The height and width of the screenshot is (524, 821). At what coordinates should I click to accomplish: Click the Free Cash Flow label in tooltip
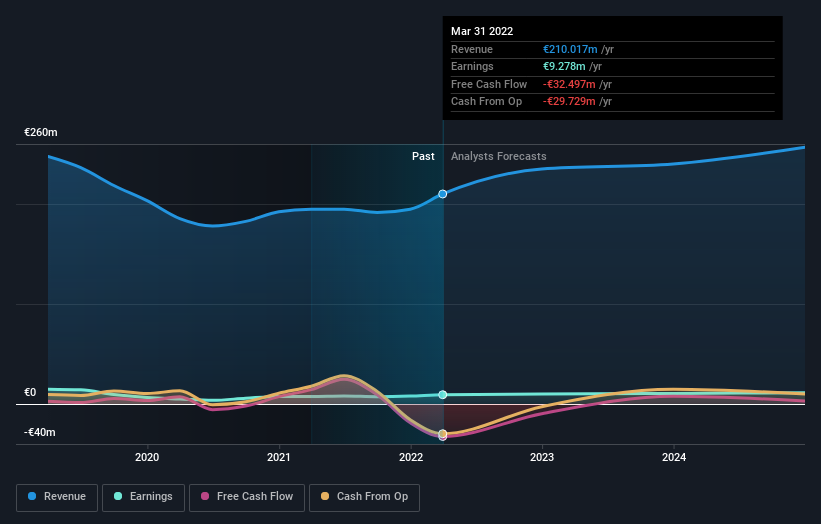[x=489, y=84]
